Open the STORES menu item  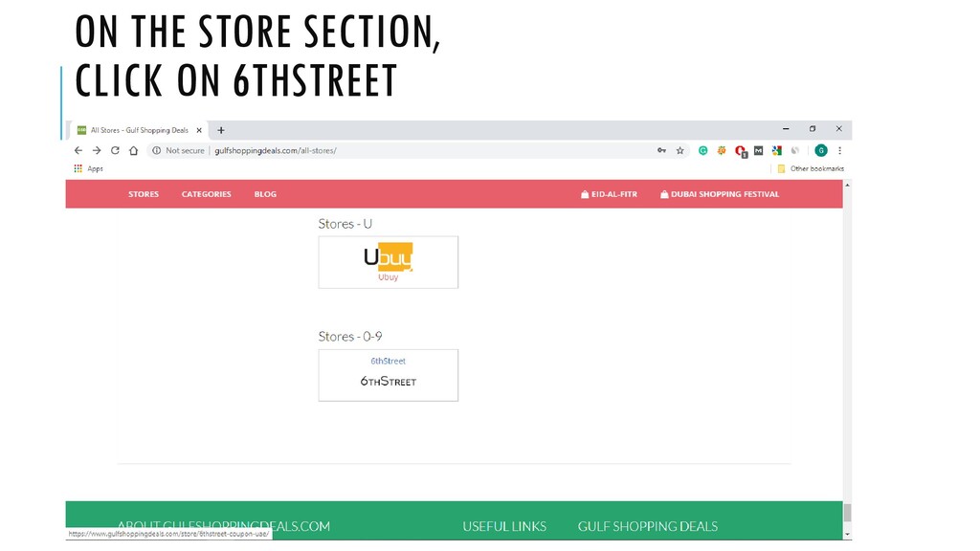point(144,194)
